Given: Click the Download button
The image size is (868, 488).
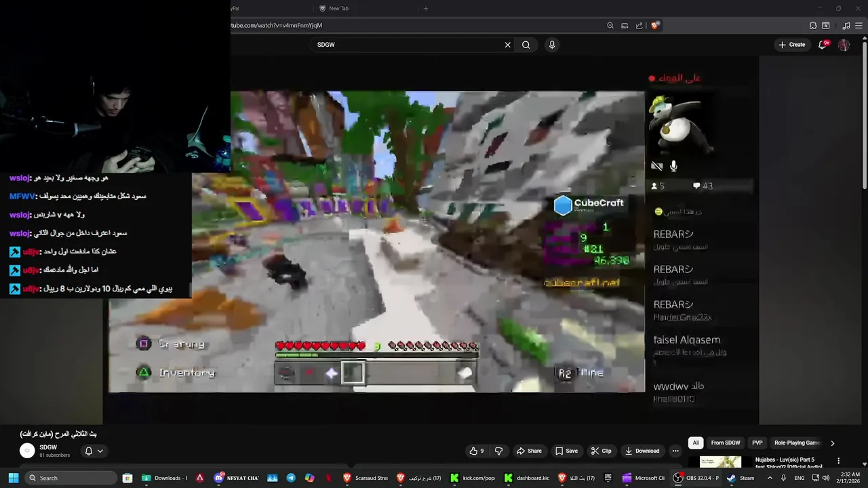Looking at the screenshot, I should point(642,451).
